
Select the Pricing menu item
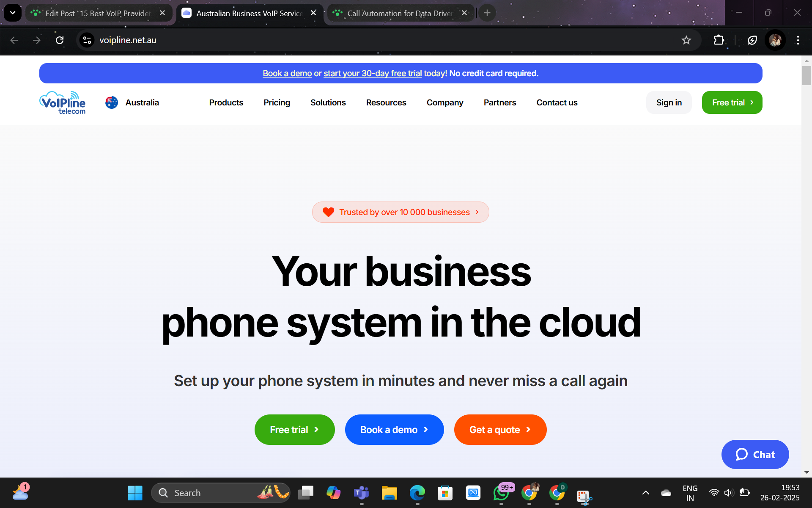[x=277, y=102]
